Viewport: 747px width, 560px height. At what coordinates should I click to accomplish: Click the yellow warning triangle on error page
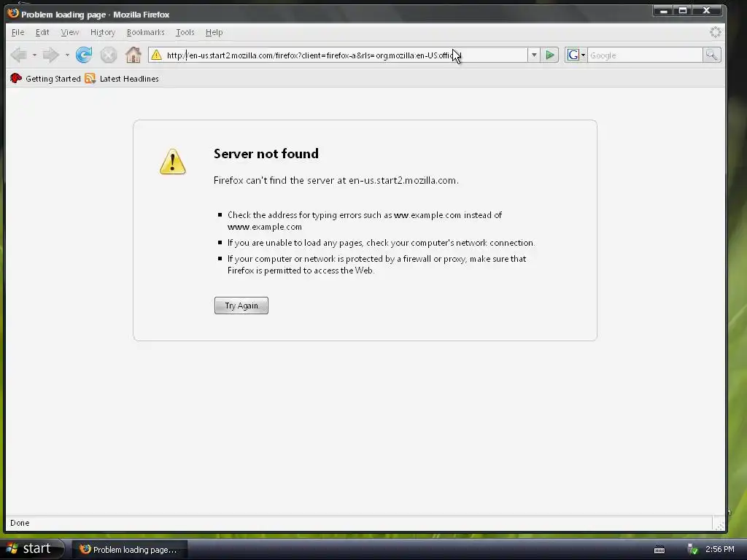tap(172, 162)
